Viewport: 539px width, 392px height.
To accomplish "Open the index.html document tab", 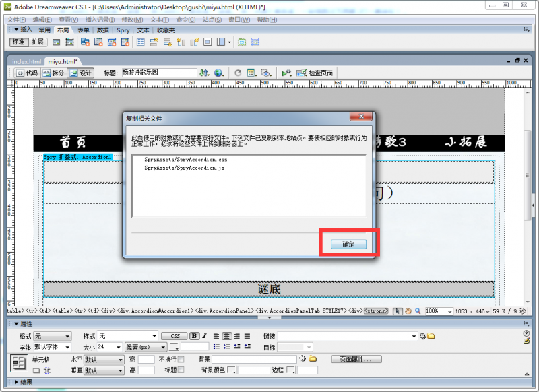I will pyautogui.click(x=26, y=61).
